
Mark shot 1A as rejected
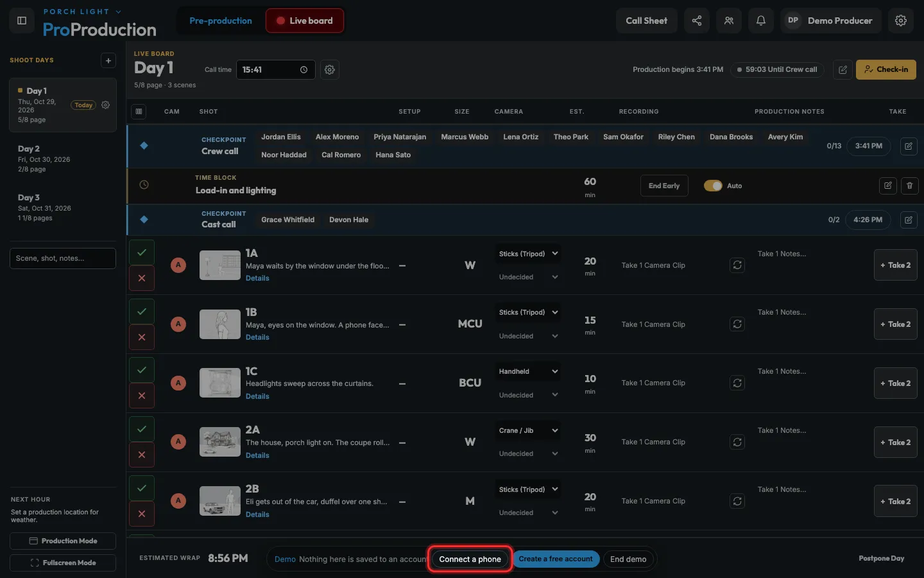pyautogui.click(x=142, y=278)
